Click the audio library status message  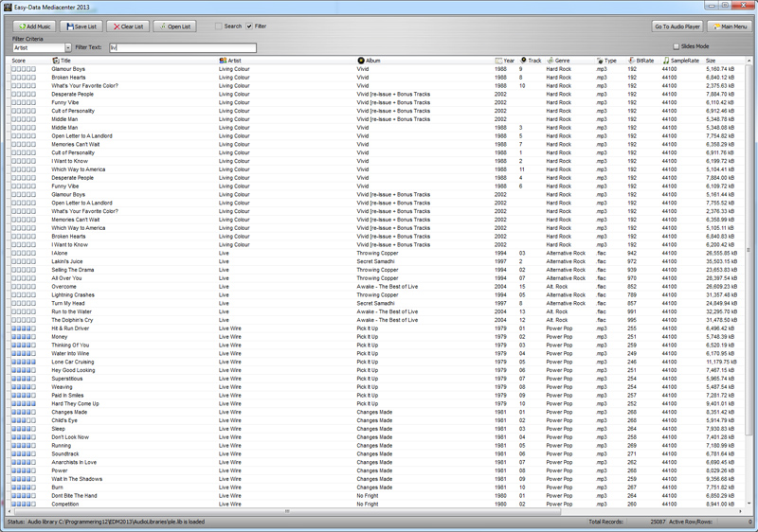(116, 522)
